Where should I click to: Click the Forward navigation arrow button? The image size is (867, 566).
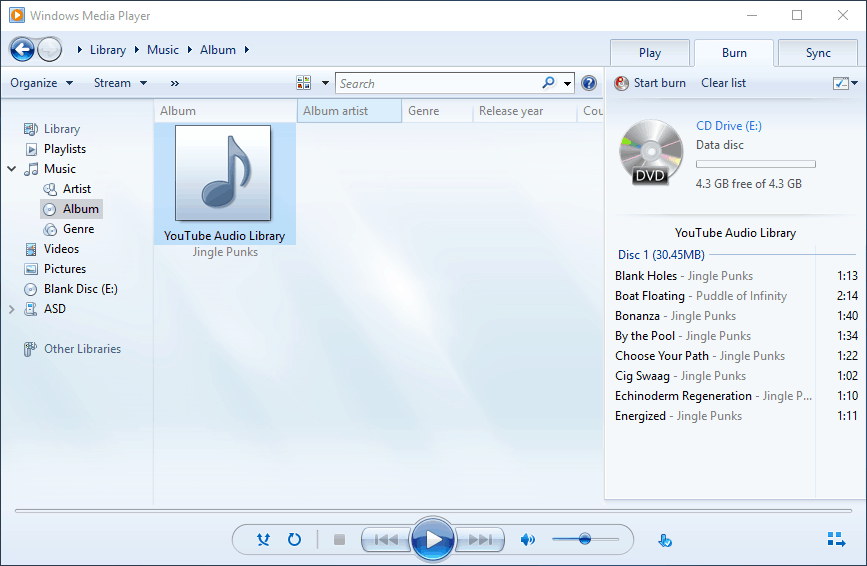coord(50,50)
